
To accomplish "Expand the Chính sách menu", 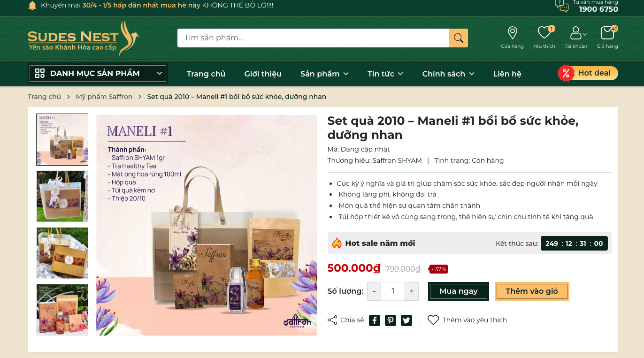I will point(448,74).
